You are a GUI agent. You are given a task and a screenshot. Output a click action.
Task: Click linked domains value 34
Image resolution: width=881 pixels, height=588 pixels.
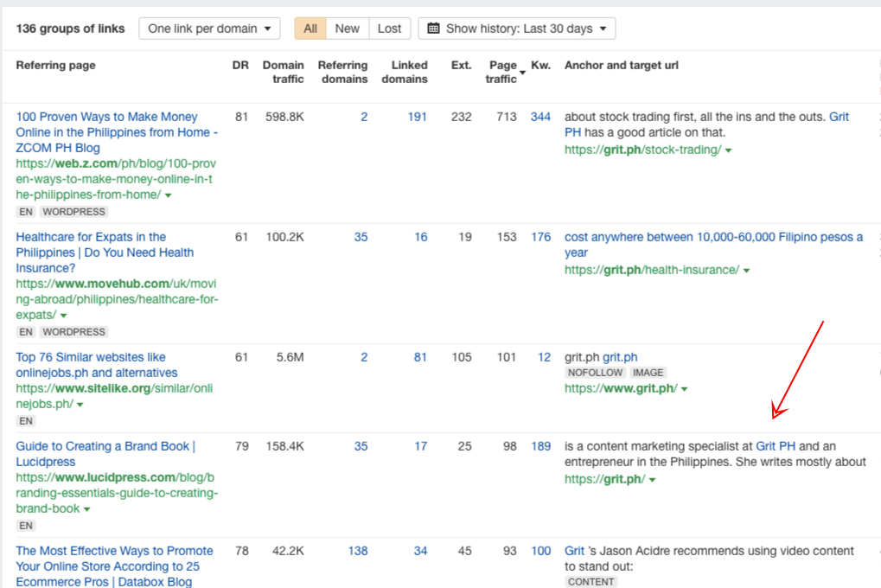coord(420,551)
